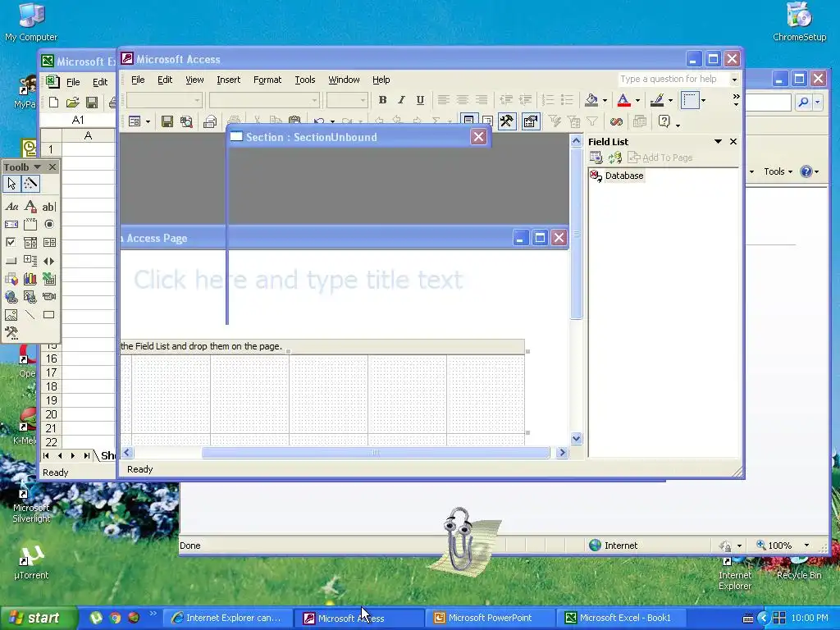Open the Format menu in Access

[267, 80]
